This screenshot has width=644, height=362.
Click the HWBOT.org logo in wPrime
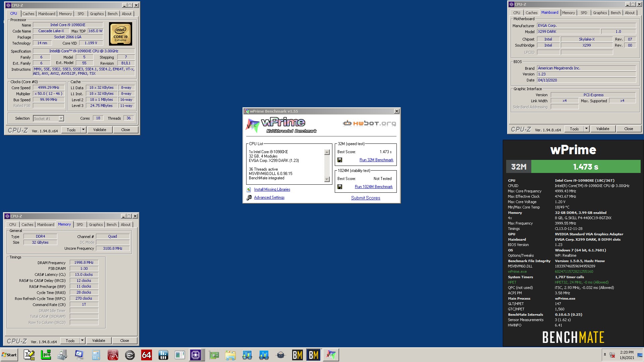[x=369, y=123]
